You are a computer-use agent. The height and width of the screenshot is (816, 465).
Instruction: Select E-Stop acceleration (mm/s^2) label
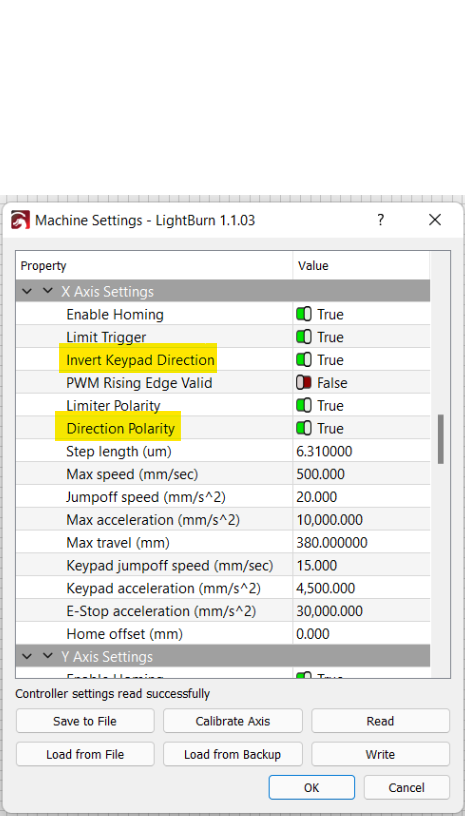(x=161, y=611)
